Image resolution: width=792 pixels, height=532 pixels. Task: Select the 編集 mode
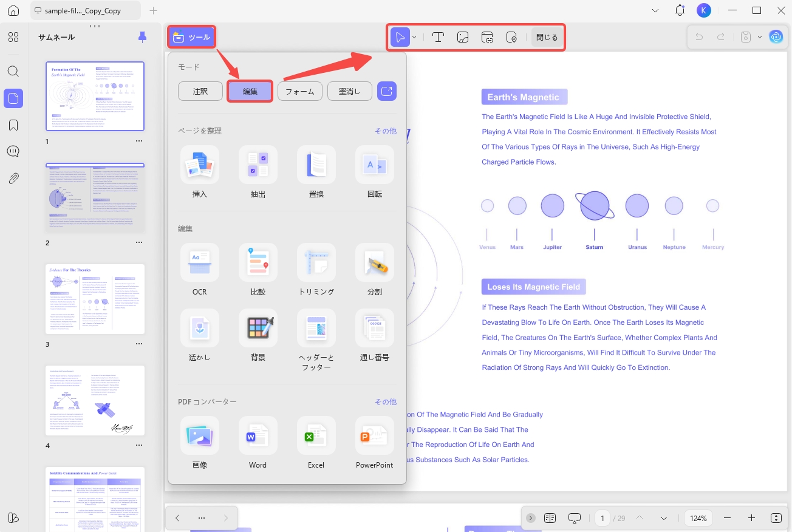point(250,91)
